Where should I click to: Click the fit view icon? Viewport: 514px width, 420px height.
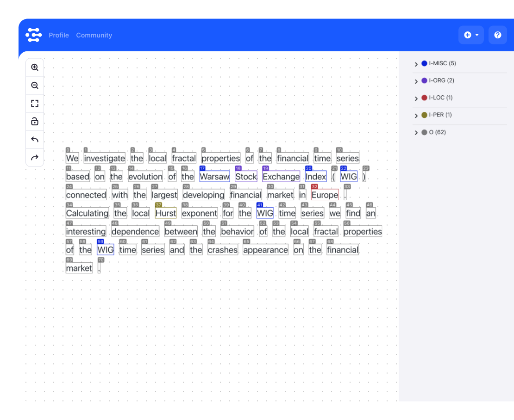[35, 104]
